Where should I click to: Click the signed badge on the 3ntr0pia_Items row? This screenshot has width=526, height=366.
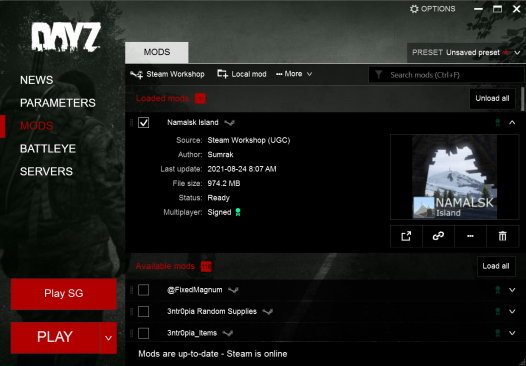[x=498, y=333]
